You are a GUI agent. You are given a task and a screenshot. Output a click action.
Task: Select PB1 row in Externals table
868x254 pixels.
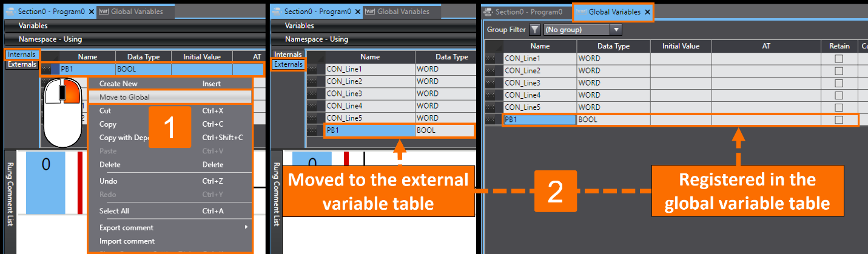pyautogui.click(x=399, y=130)
